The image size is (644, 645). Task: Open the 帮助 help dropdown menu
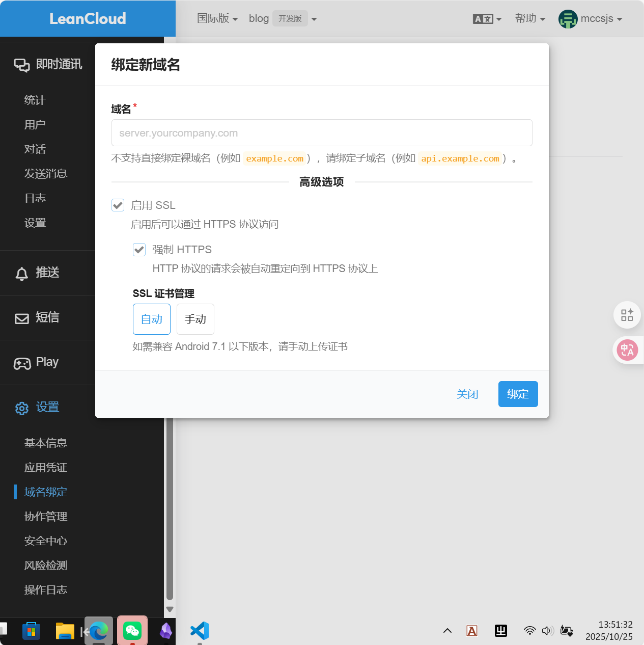(530, 19)
